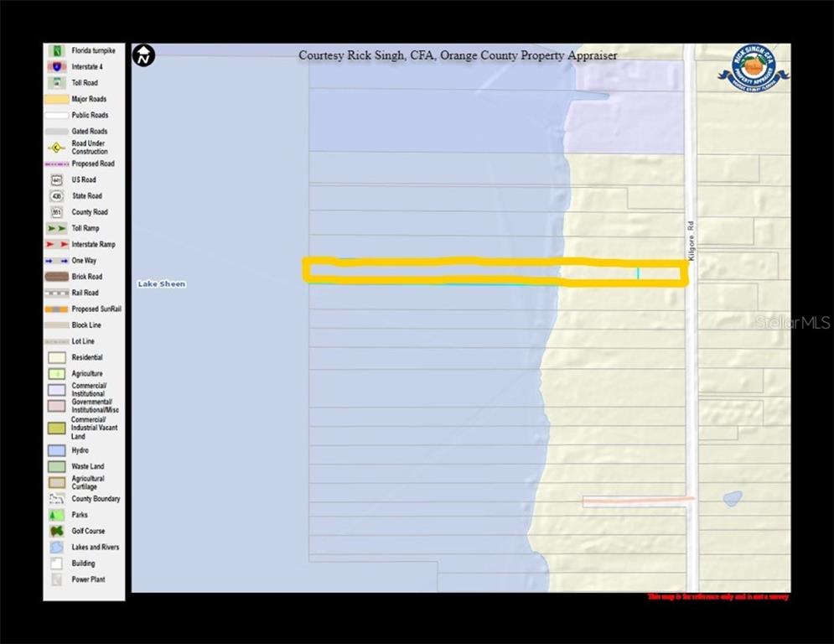Click the Golf Course legend icon
The height and width of the screenshot is (644, 834).
(x=56, y=531)
